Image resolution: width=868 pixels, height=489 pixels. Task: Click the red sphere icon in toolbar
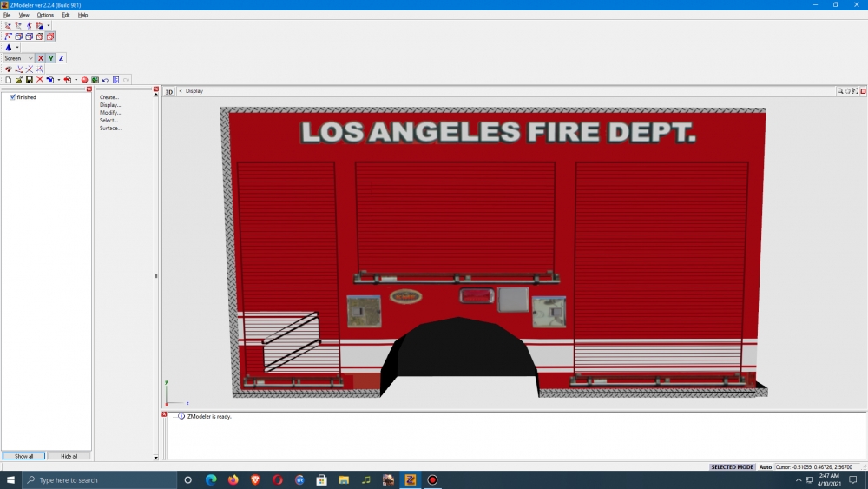[85, 80]
